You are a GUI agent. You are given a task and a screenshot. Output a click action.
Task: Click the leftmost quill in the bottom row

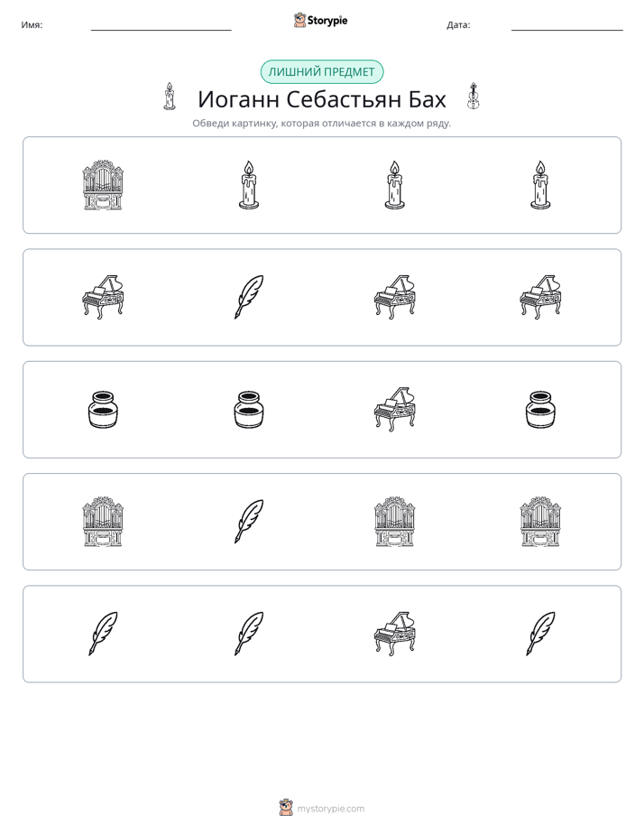click(x=103, y=634)
